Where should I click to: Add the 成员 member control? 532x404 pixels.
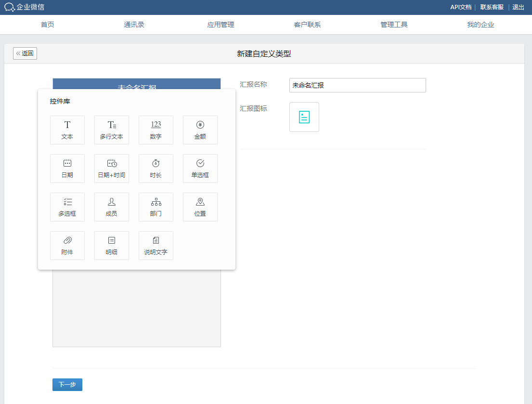click(112, 207)
